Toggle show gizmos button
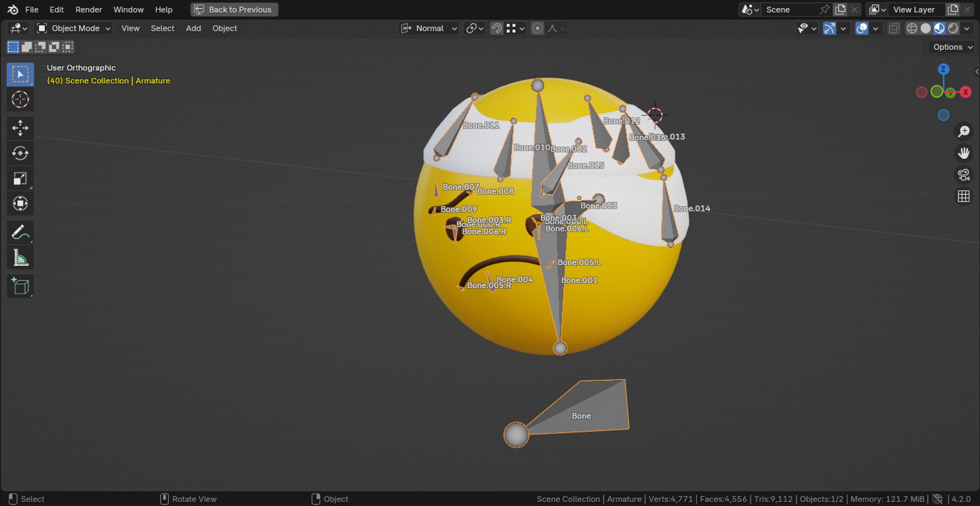The height and width of the screenshot is (506, 980). [829, 29]
